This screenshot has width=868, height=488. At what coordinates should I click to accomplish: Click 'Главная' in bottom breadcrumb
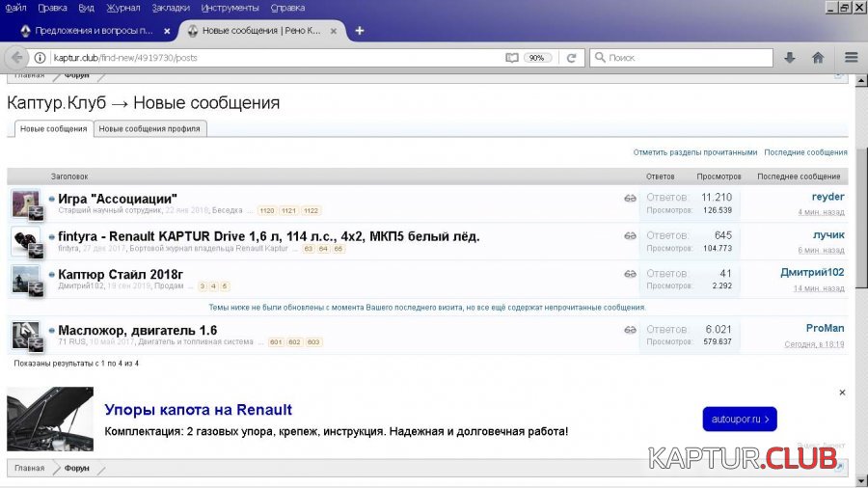[29, 468]
